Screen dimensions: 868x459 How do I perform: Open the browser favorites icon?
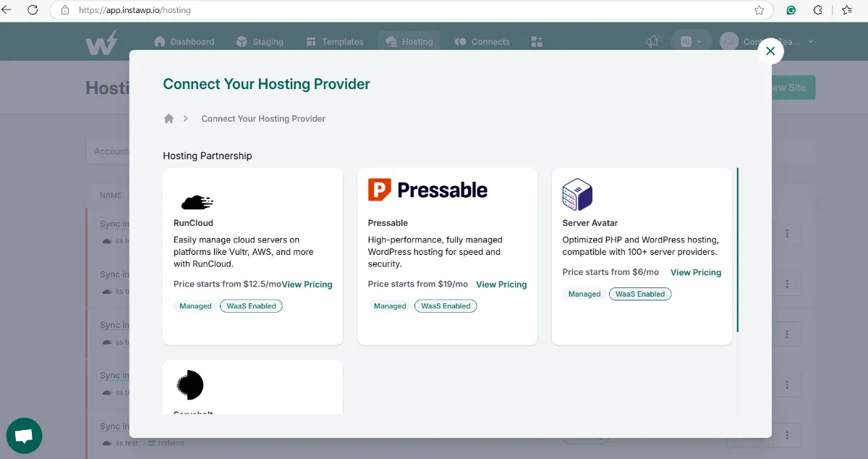point(847,10)
